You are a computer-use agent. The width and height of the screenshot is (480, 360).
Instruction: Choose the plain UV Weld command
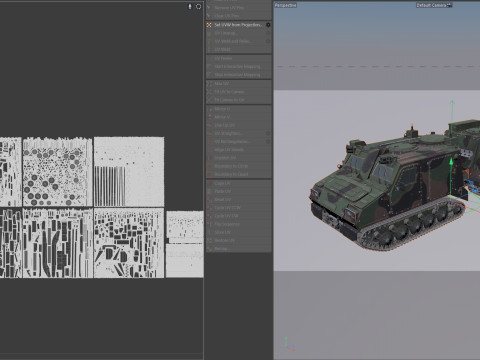(239, 49)
